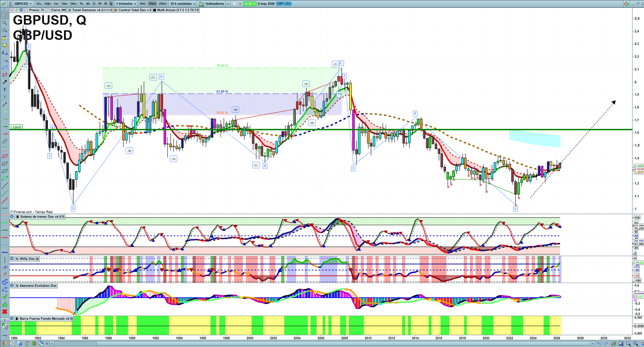
Task: Open Indicadores chart icon
Action: click(201, 4)
